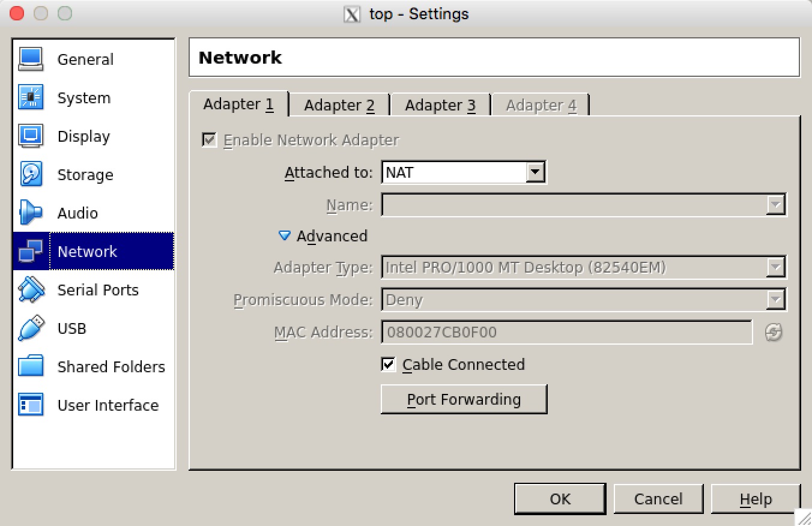Open the USB settings icon

(x=31, y=328)
